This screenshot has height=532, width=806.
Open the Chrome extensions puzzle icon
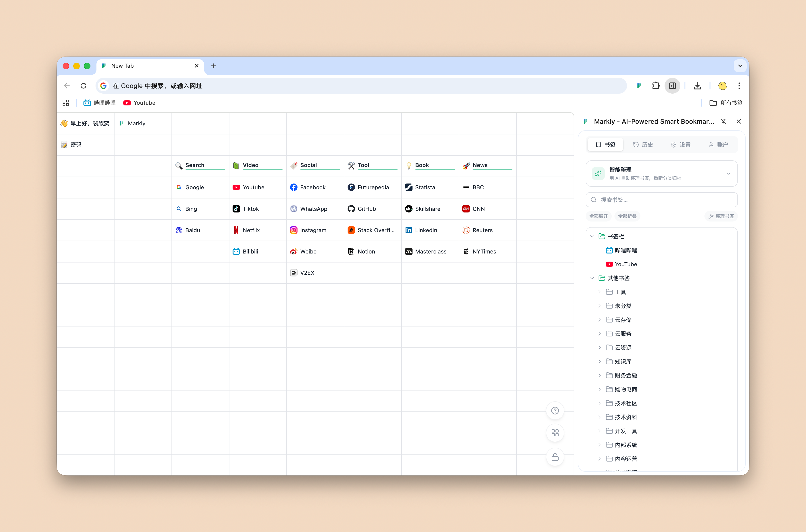click(656, 86)
